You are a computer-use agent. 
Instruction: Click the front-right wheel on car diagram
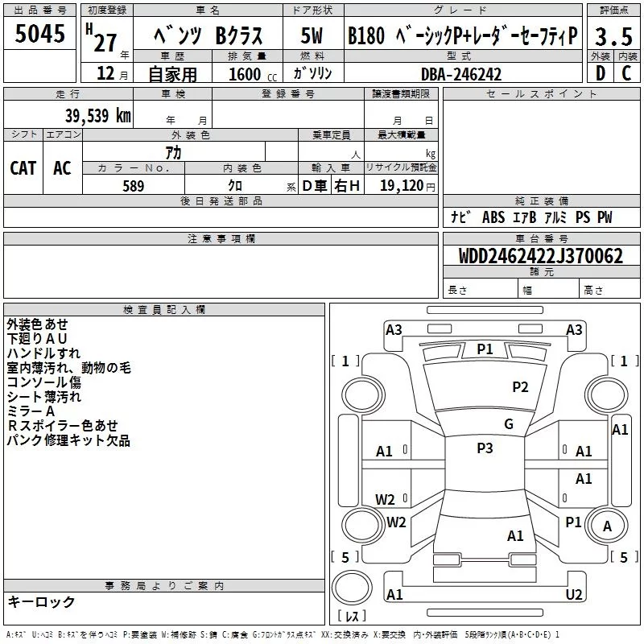(x=608, y=394)
